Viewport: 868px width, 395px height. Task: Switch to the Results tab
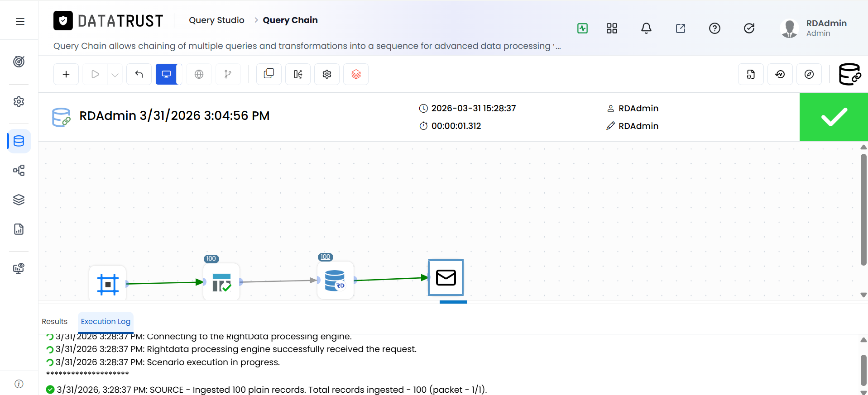tap(54, 321)
